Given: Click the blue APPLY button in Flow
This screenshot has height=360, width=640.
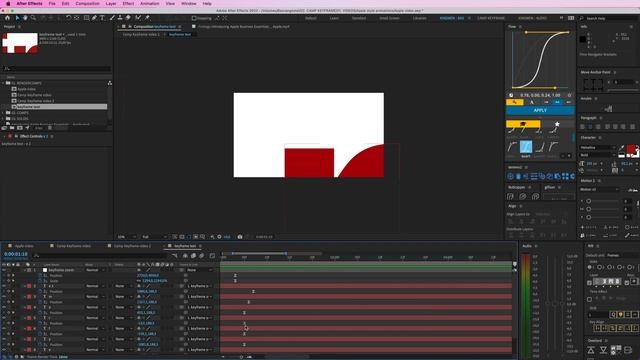Looking at the screenshot, I should point(540,110).
